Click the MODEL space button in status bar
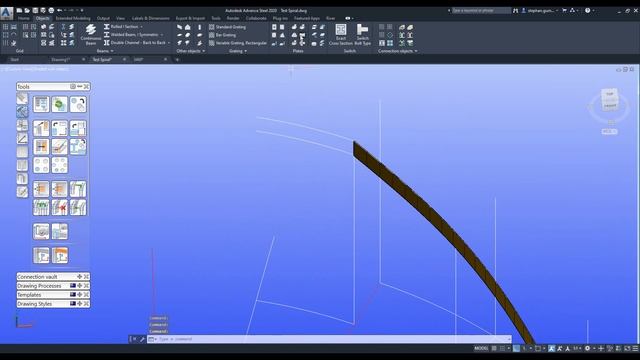 click(x=481, y=348)
